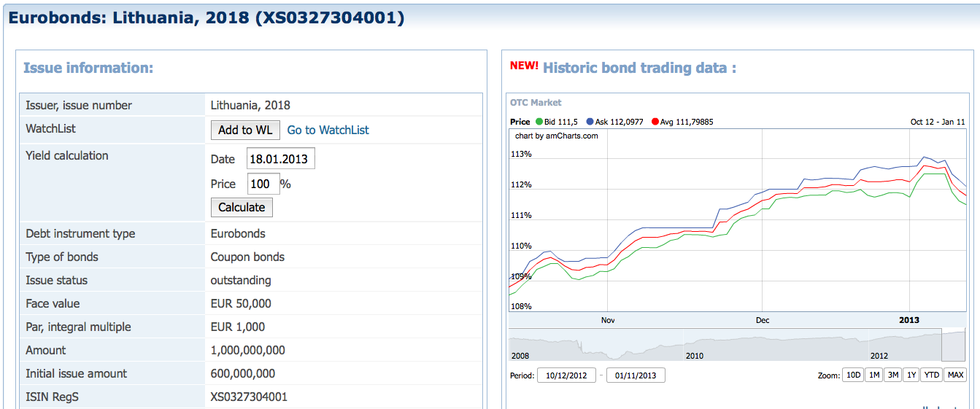Screen dimensions: 980x409
Task: Set chart zoom to 3M
Action: 893,375
